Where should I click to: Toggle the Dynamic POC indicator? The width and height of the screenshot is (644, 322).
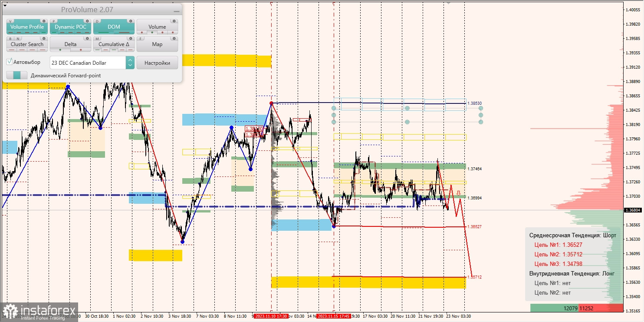tap(70, 27)
